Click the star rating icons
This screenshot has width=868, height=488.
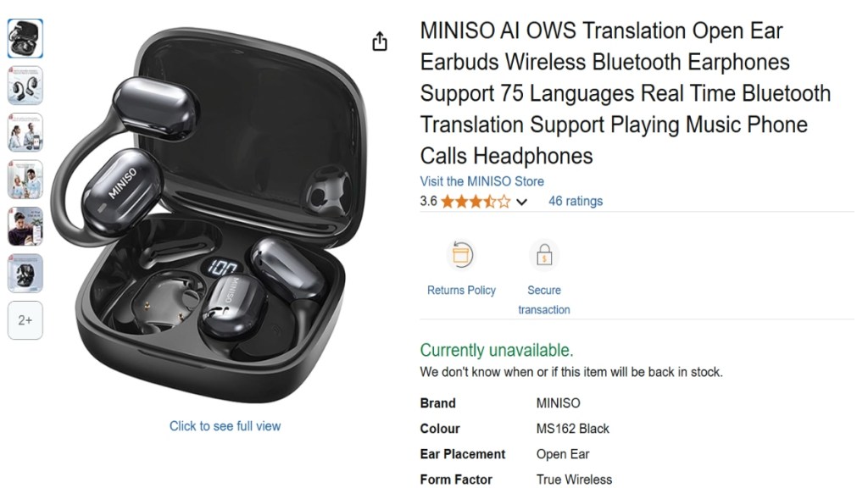(476, 202)
